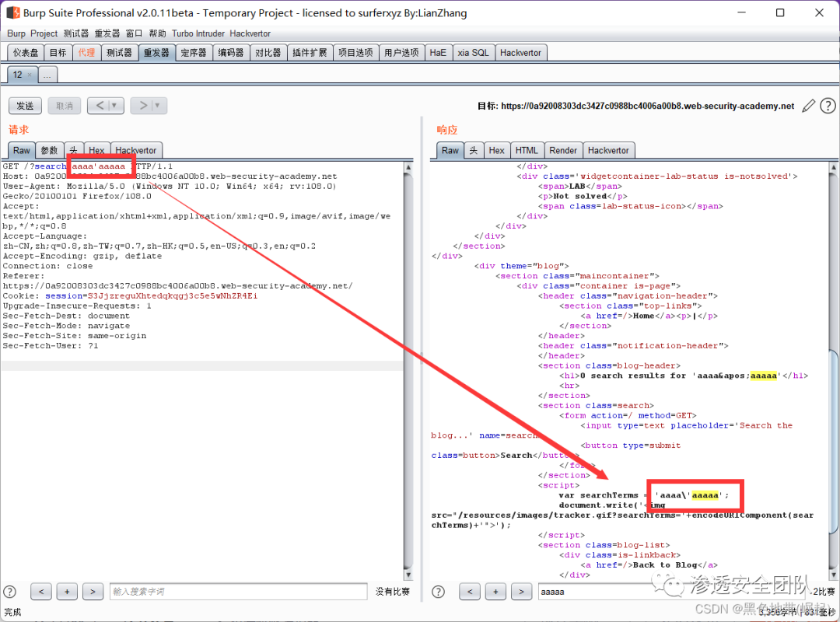Screen dimensions: 840x622
Task: Switch to the xia SQL tab
Action: coord(473,53)
